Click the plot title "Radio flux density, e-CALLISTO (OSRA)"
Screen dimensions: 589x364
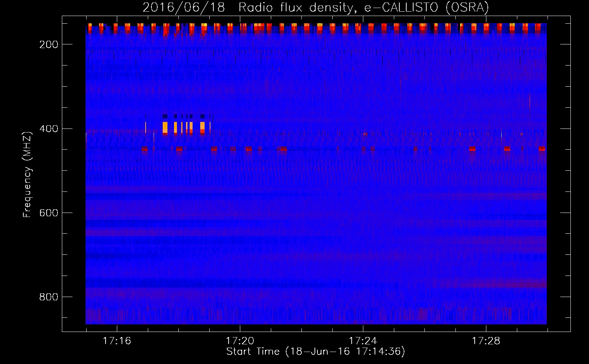(364, 8)
